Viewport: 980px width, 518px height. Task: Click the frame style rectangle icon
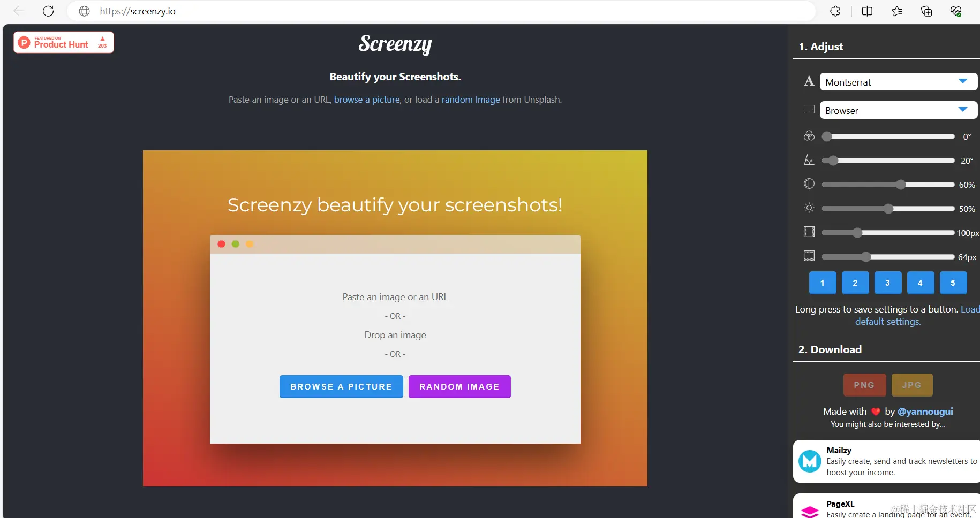(x=809, y=109)
